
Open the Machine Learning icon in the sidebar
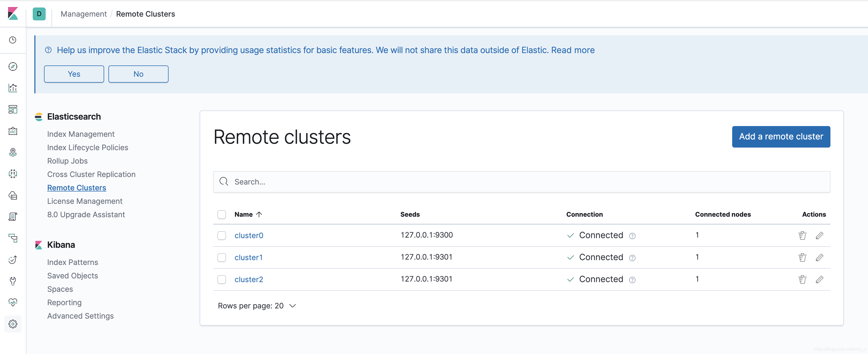pyautogui.click(x=13, y=174)
